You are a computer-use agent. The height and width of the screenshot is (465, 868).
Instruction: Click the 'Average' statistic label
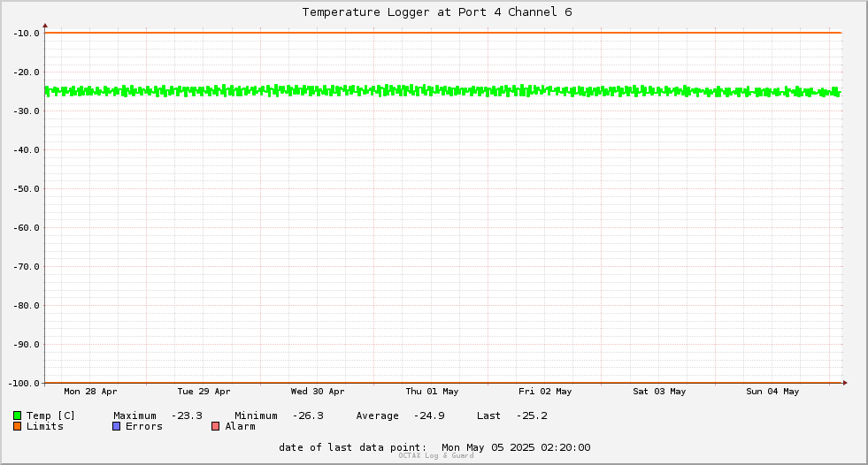click(x=378, y=415)
